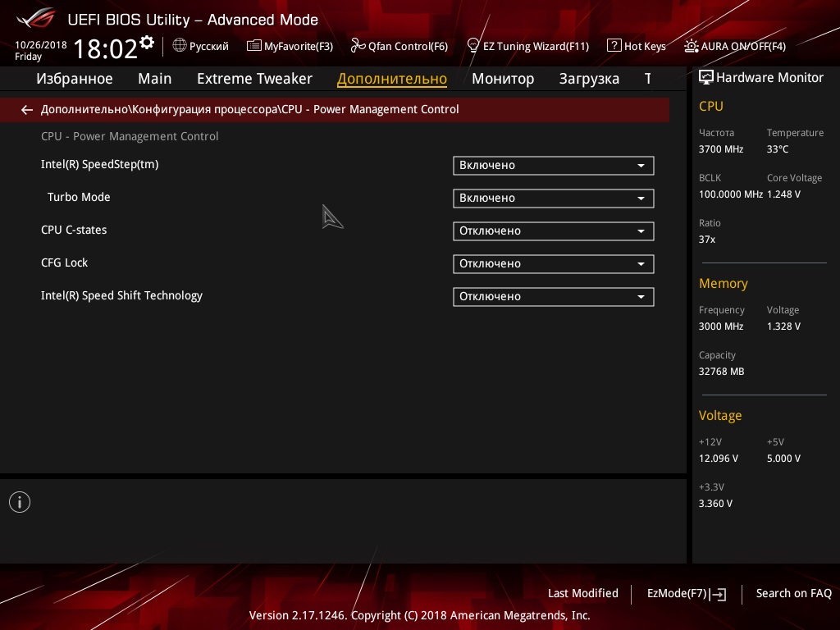The width and height of the screenshot is (840, 630).
Task: Click the arrow of CFG Lock combo box
Action: click(641, 264)
